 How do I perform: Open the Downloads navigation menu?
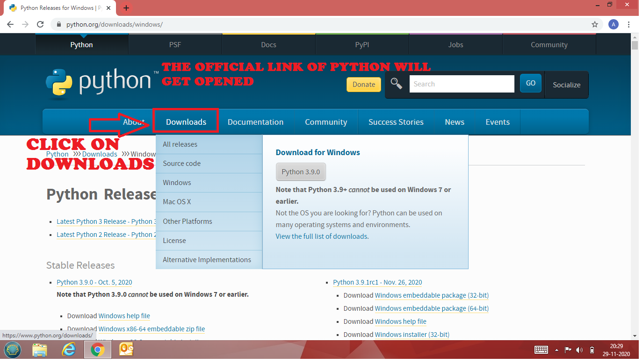[x=186, y=121]
